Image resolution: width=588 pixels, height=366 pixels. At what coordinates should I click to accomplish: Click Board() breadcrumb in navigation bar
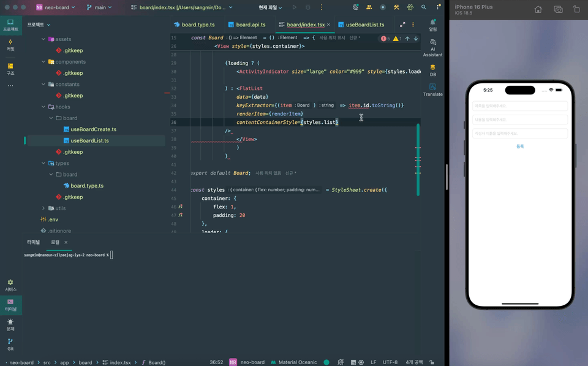(157, 362)
